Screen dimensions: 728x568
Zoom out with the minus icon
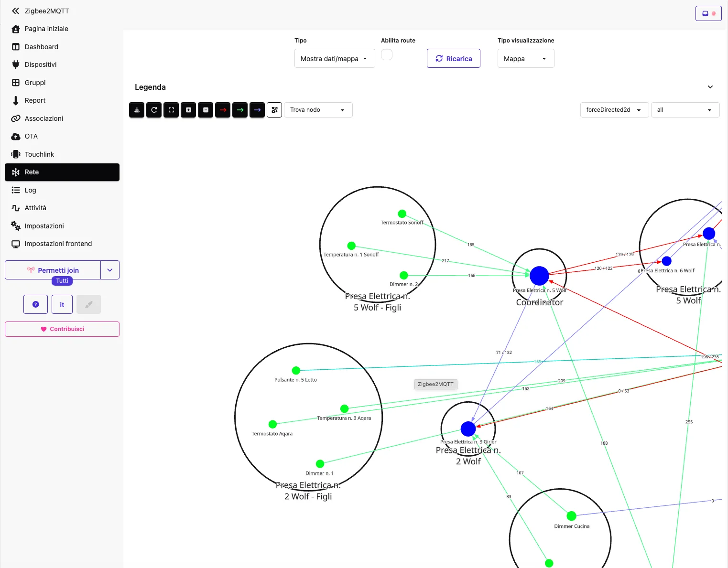206,110
